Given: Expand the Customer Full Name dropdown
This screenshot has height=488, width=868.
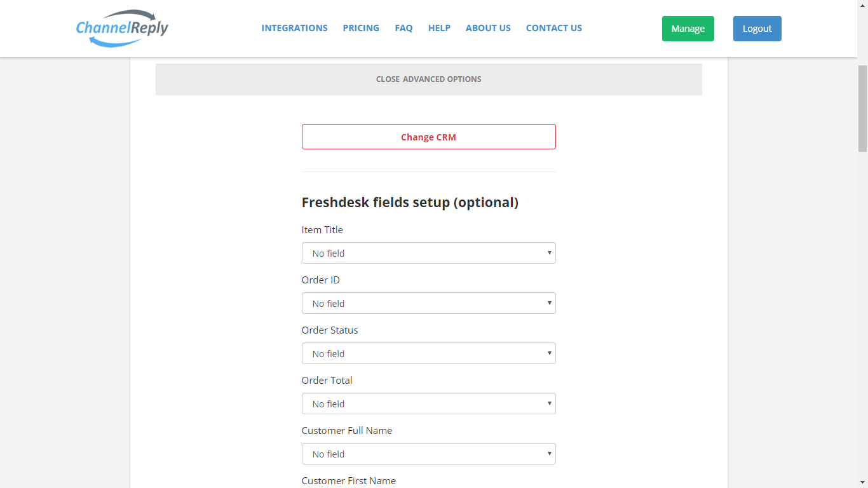Looking at the screenshot, I should click(429, 454).
